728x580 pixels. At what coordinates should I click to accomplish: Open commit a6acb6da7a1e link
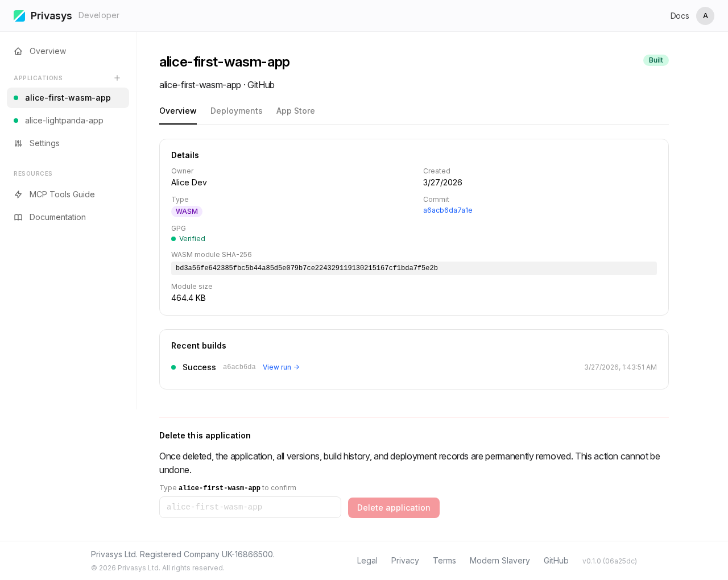[447, 210]
